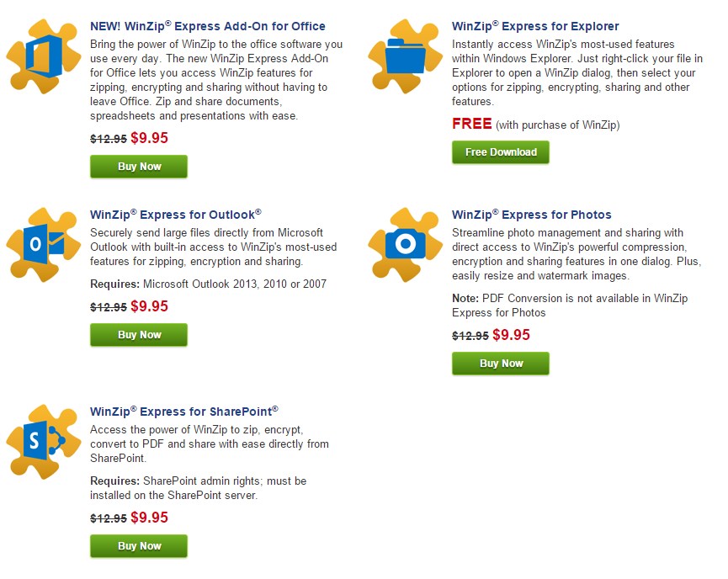Click the Explorer folder puzzle icon
The height and width of the screenshot is (579, 728).
(x=406, y=56)
